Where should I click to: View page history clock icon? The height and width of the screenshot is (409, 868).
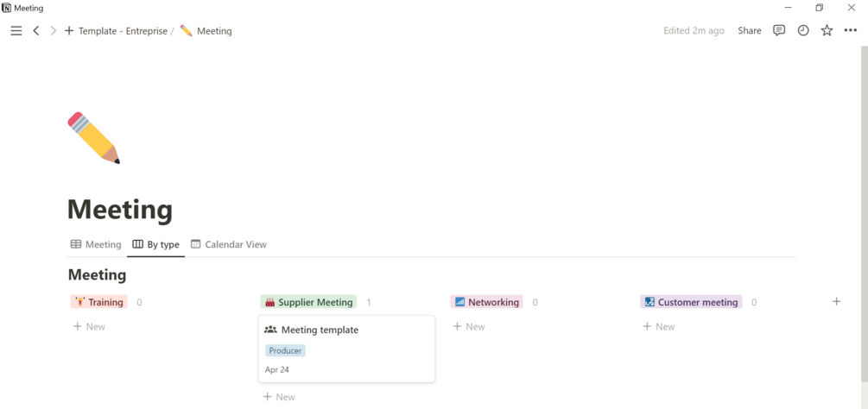(803, 31)
